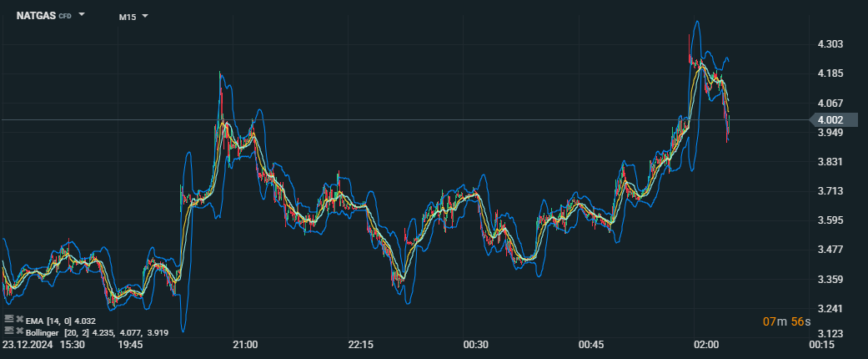The width and height of the screenshot is (868, 359).
Task: Open the NATGAS CFD symbol dropdown
Action: click(x=82, y=15)
